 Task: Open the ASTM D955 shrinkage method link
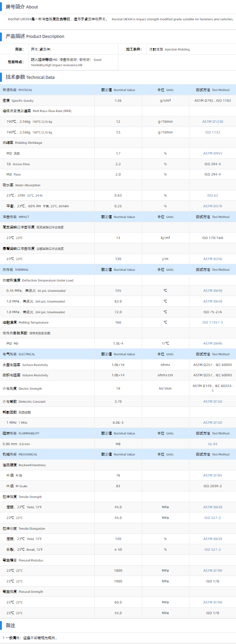point(212,153)
